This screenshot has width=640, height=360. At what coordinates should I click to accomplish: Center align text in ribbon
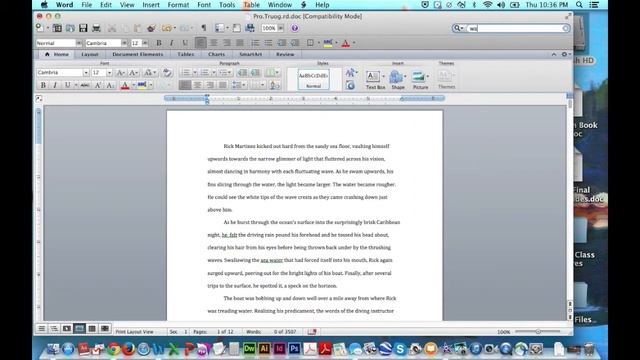pos(197,85)
